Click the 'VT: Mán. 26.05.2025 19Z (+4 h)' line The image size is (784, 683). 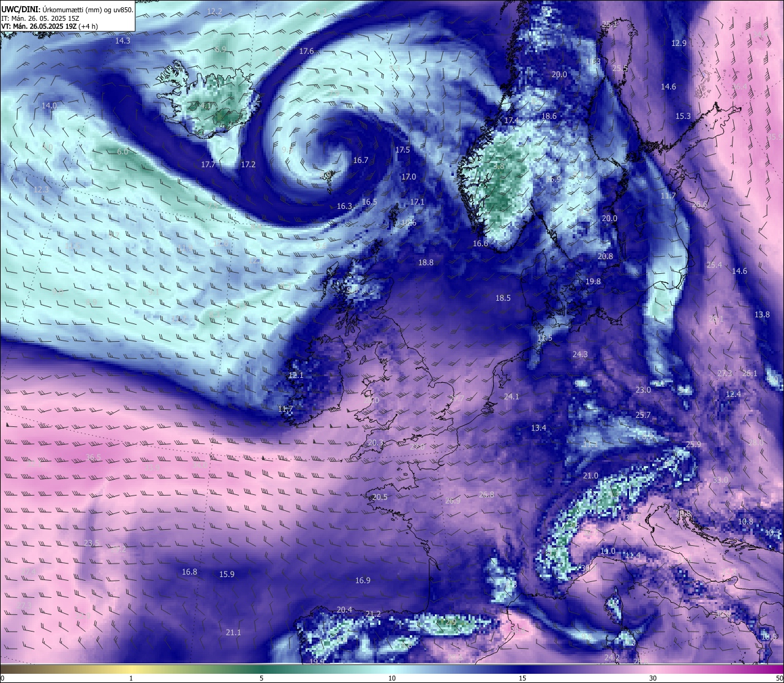[x=50, y=26]
